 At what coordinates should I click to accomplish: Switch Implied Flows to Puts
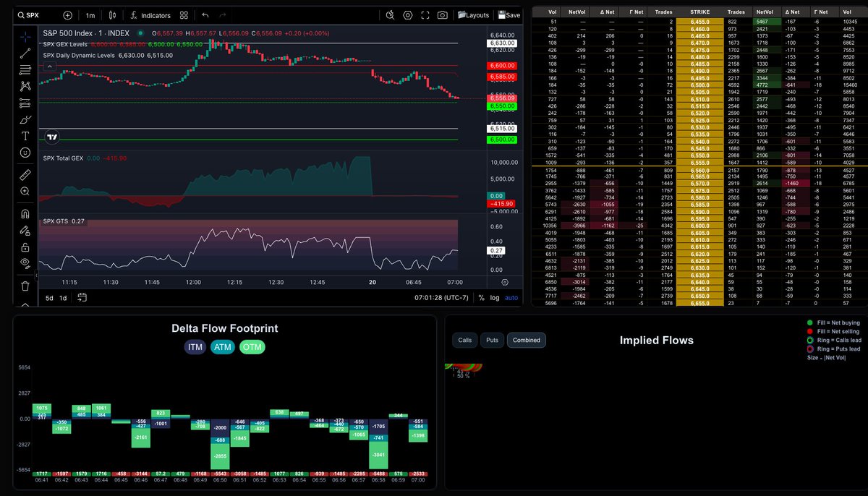[x=493, y=340]
